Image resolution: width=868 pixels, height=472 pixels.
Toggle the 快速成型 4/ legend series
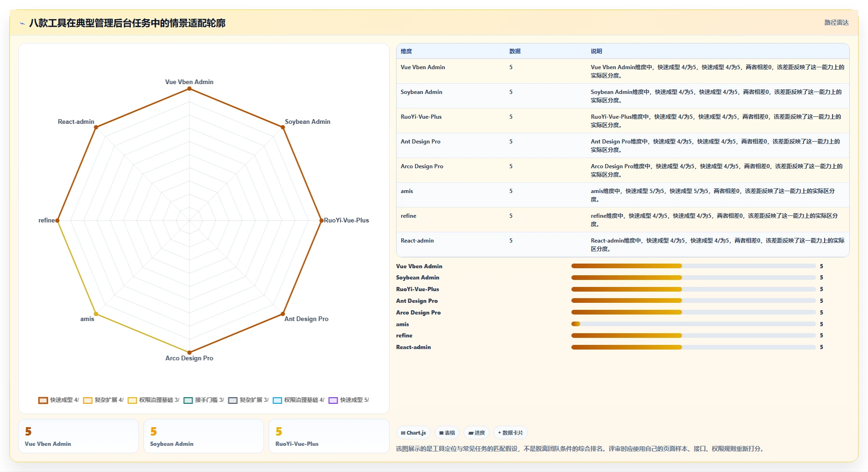(58, 400)
